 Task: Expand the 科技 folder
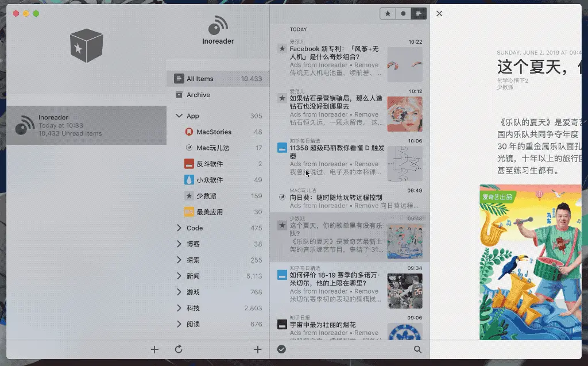(179, 308)
